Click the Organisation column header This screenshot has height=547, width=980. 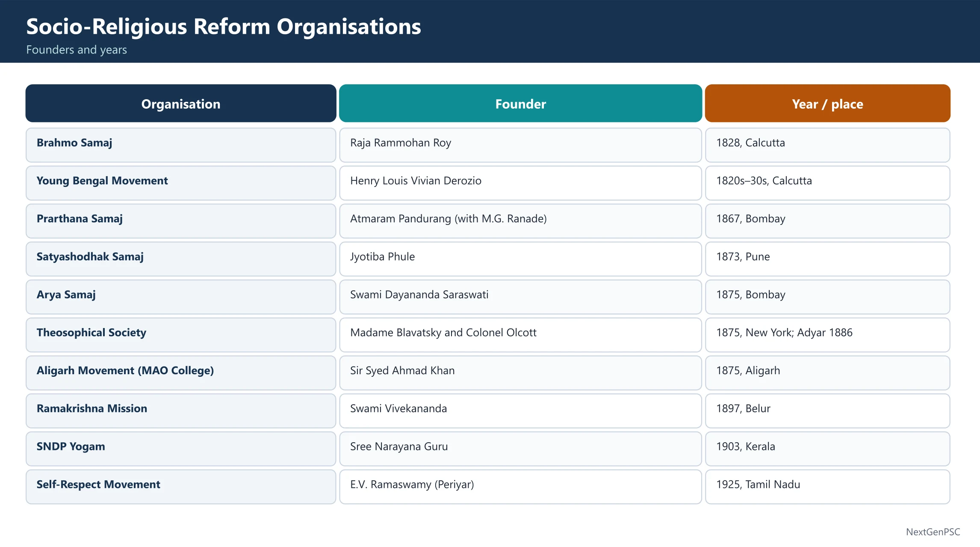pos(181,103)
